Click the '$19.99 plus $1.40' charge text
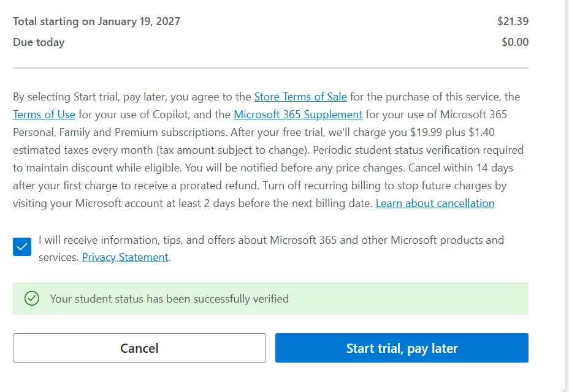The image size is (569, 392). click(452, 132)
